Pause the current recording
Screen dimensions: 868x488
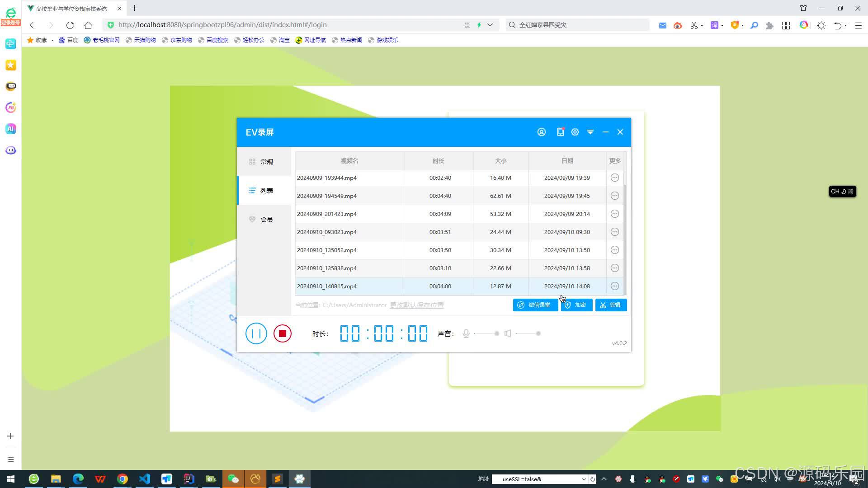click(256, 333)
